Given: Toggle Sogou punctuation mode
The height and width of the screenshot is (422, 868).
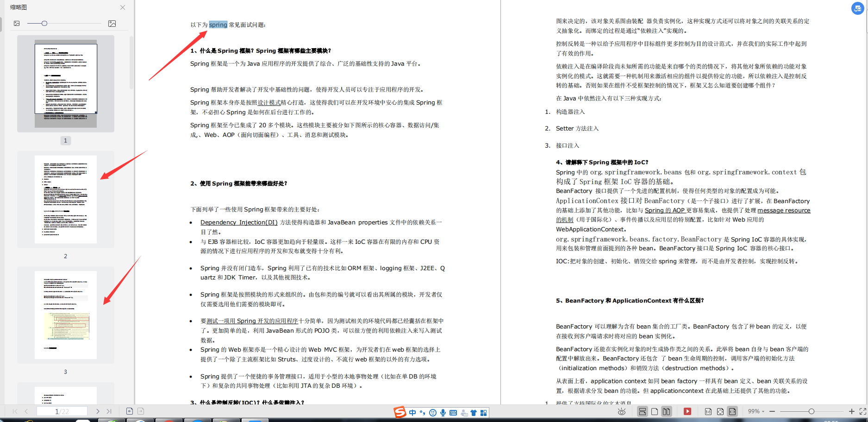Looking at the screenshot, I should (422, 413).
